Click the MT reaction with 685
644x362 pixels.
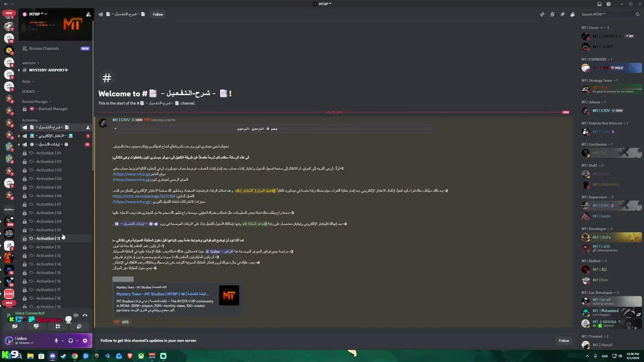coord(121,322)
